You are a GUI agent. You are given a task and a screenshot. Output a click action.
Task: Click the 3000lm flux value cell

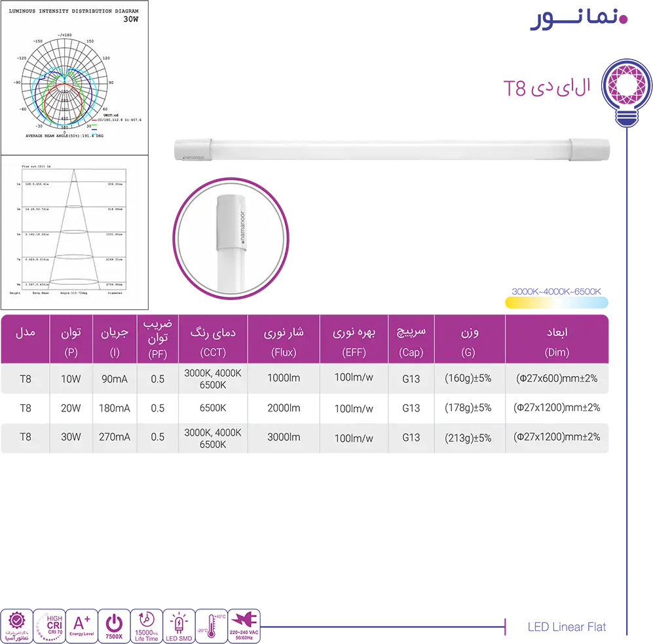coord(284,438)
